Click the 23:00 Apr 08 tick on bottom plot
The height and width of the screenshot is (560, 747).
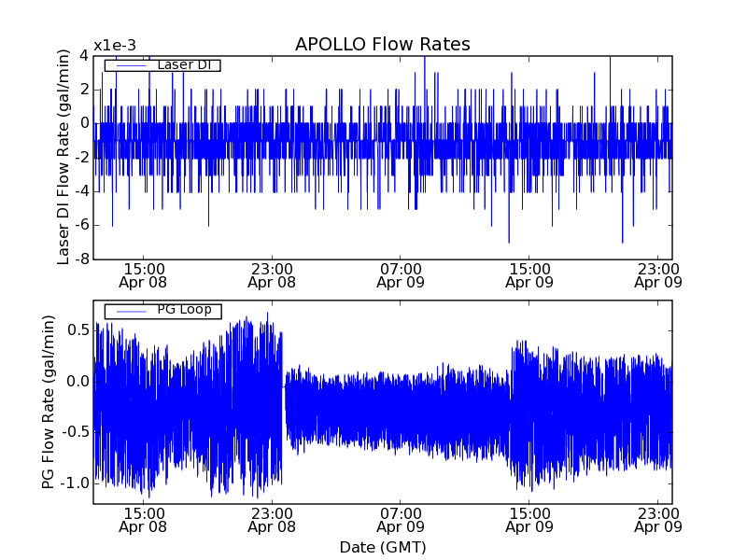(272, 520)
